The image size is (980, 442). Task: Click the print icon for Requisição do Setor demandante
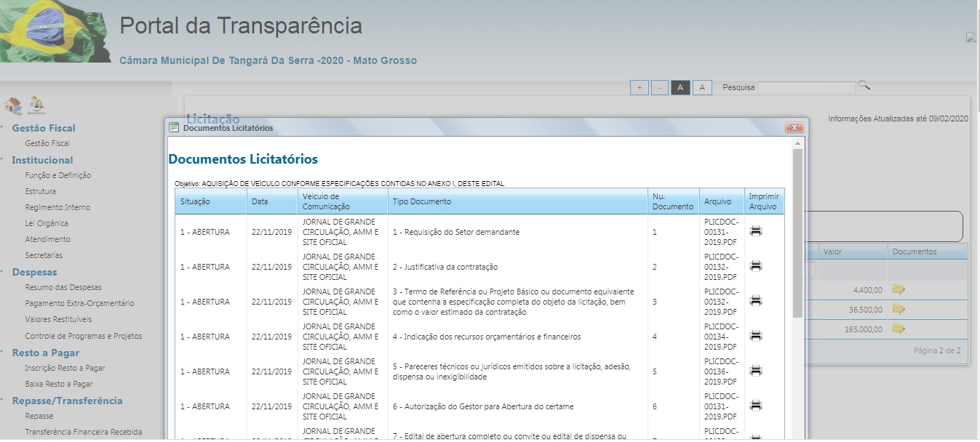pyautogui.click(x=756, y=231)
